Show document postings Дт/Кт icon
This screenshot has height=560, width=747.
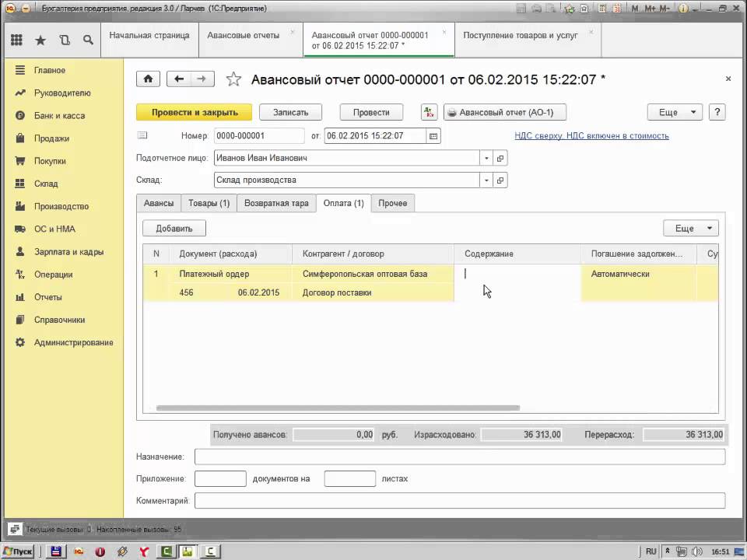[430, 112]
